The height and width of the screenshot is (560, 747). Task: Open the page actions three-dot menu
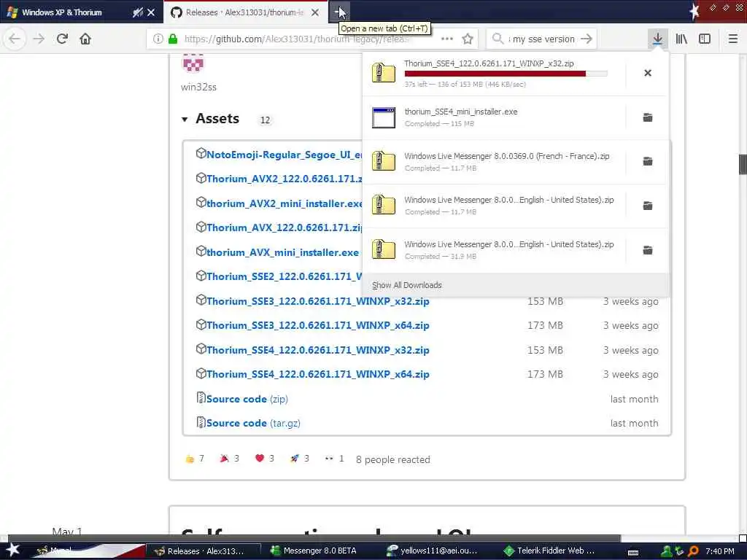click(x=447, y=39)
